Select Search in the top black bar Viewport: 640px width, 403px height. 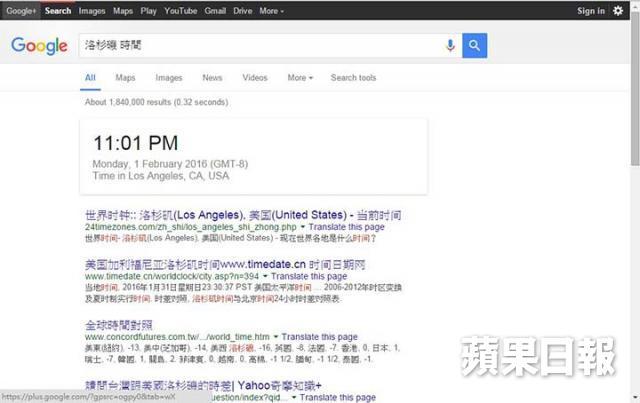[x=58, y=11]
